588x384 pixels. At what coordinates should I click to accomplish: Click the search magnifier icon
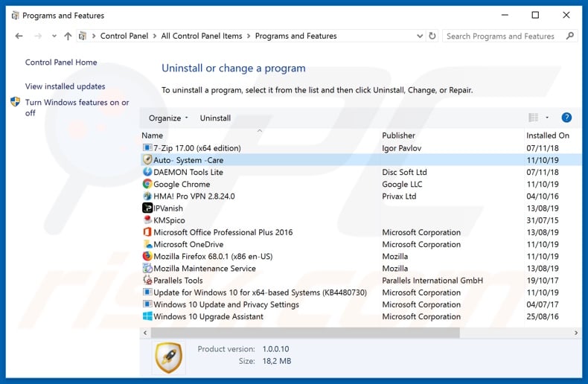569,36
